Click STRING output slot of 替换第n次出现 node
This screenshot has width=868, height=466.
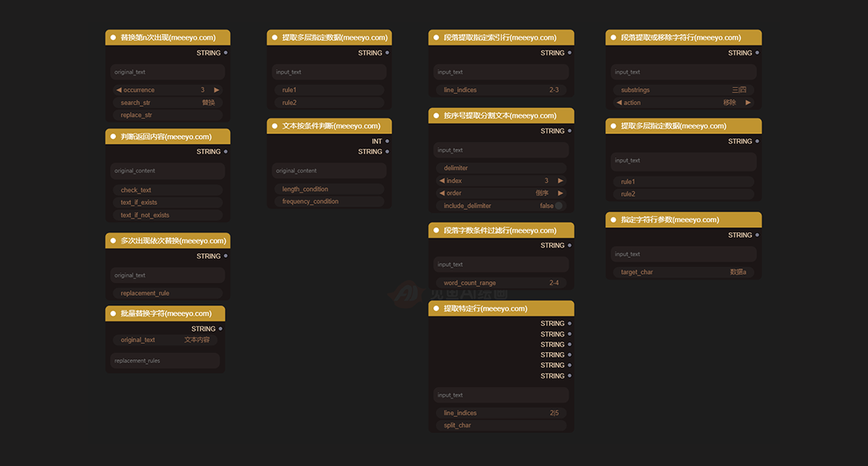point(225,52)
